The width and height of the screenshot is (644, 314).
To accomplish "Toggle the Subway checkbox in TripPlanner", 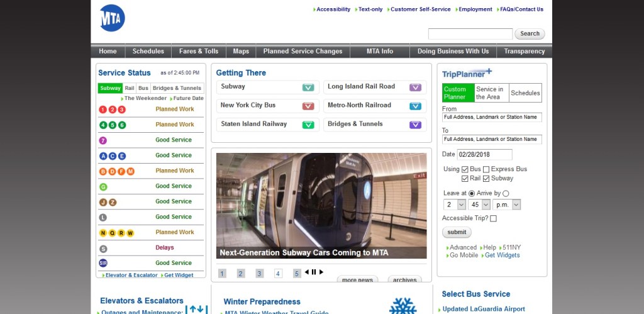I will coord(486,179).
